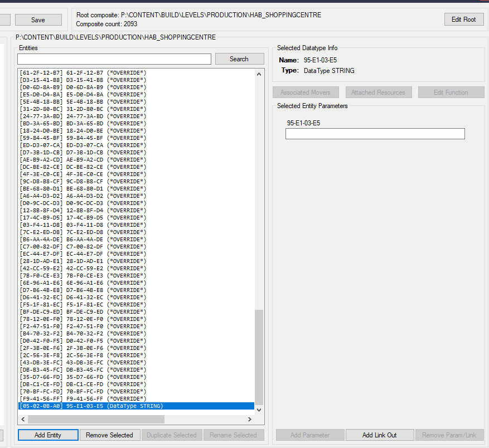Click inside the Entities search field
Screen dimensions: 489x448
coord(114,59)
